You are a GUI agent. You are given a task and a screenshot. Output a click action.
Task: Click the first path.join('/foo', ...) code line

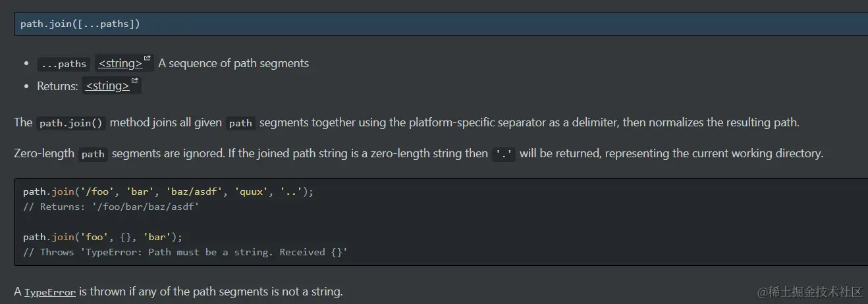pos(169,191)
